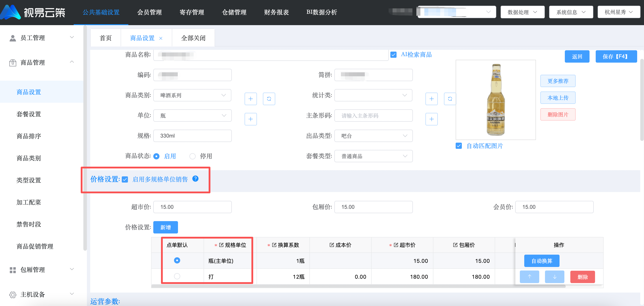This screenshot has height=306, width=644.
Task: Click the up arrow icon in 操作 column
Action: click(530, 276)
